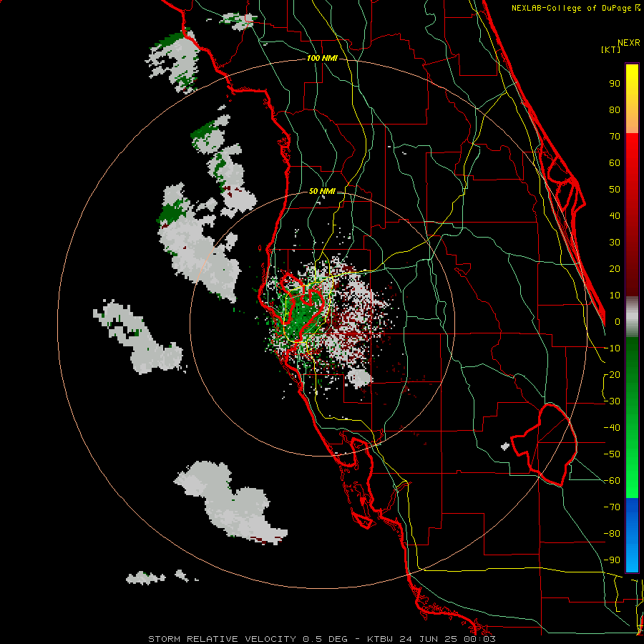Select the 90 value on the velocity scale
Image resolution: width=644 pixels, height=644 pixels.
[615, 84]
